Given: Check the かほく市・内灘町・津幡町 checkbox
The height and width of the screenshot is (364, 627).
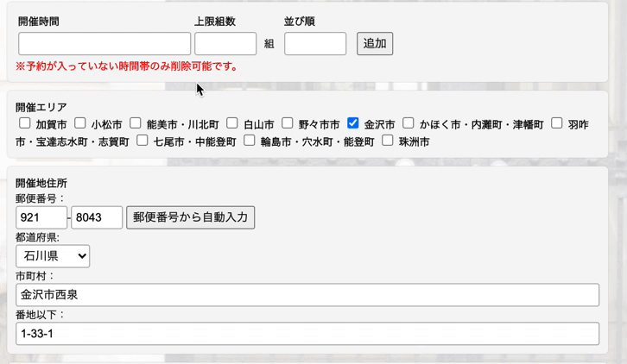Looking at the screenshot, I should [x=408, y=123].
